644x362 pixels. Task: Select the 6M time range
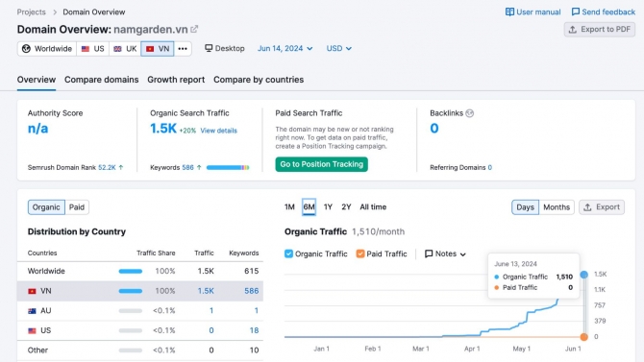tap(309, 206)
